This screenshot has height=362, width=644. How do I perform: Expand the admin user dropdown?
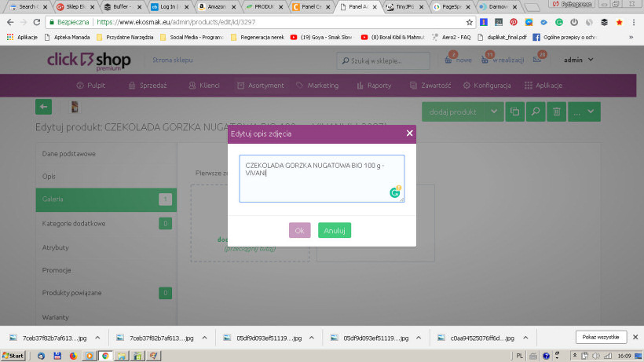tap(578, 60)
